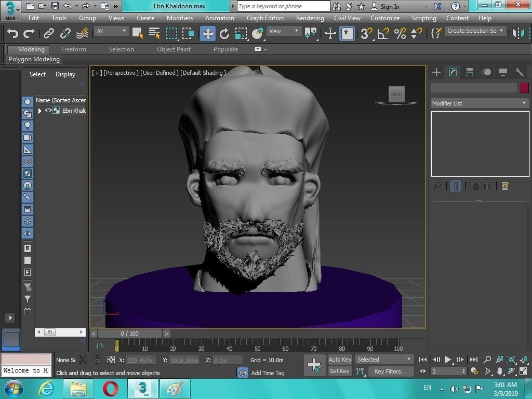Viewport: 532px width, 399px height.
Task: Open the Graph Editors menu
Action: pyautogui.click(x=265, y=18)
